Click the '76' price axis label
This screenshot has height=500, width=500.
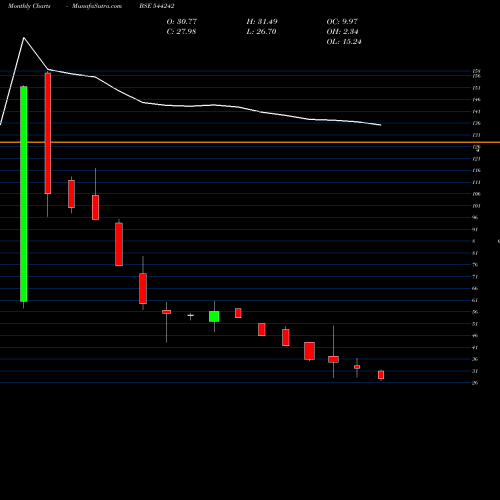point(475,265)
